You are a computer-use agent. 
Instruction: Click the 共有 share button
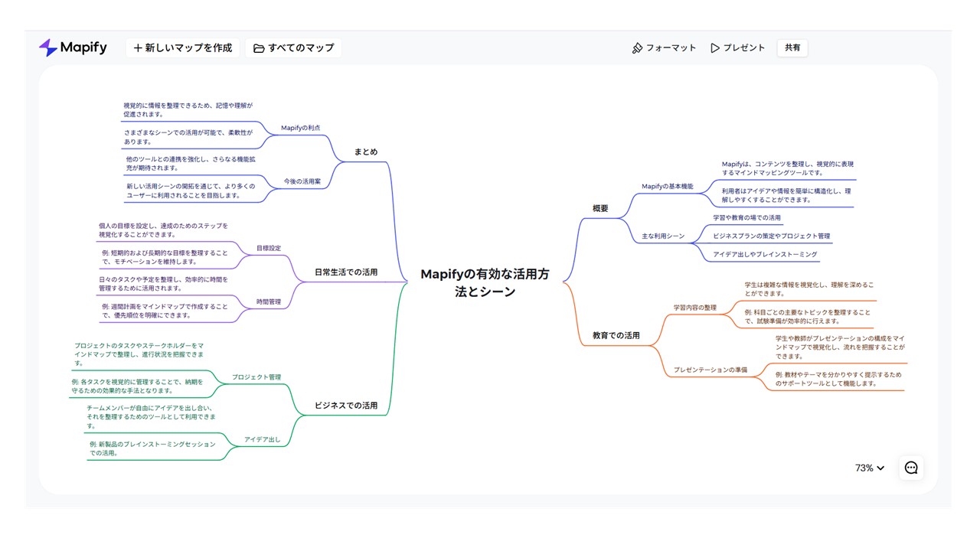click(x=792, y=47)
